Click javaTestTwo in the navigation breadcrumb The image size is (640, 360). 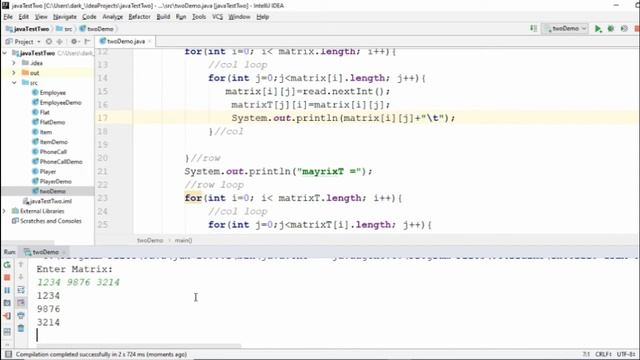tap(28, 29)
